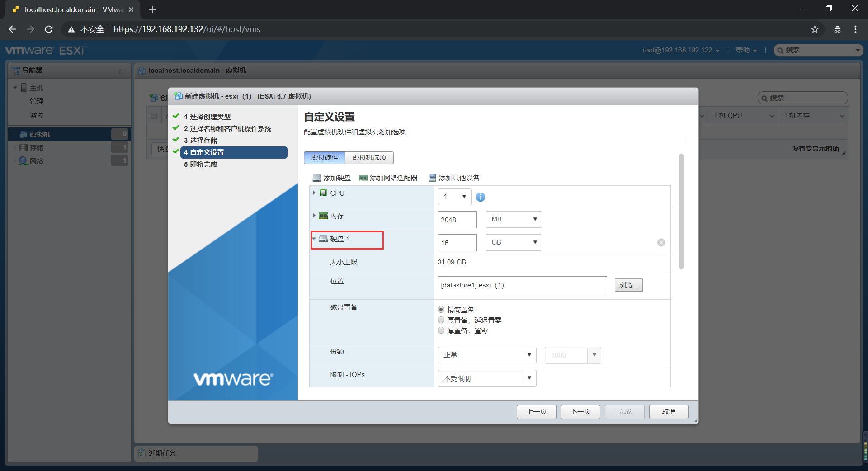Click the not-secure warning icon

point(71,29)
